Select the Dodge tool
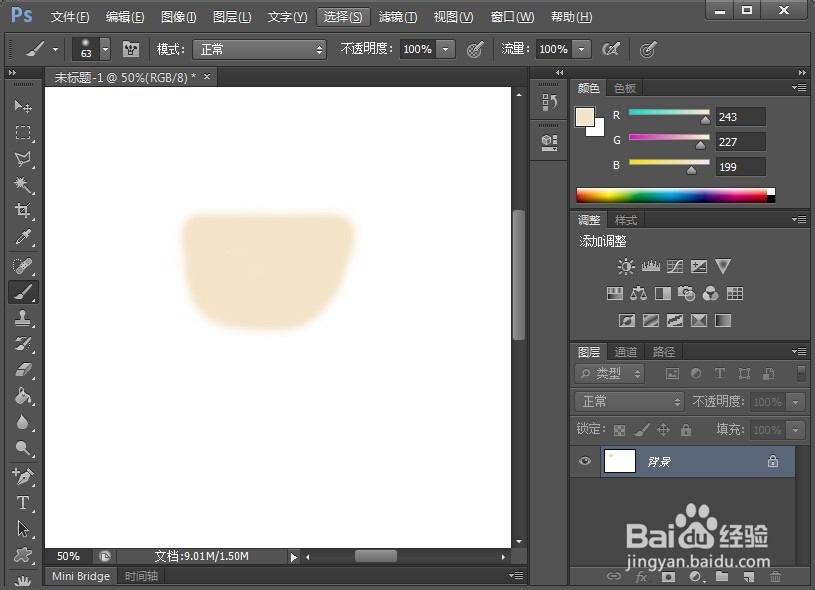This screenshot has width=815, height=590. click(x=22, y=448)
